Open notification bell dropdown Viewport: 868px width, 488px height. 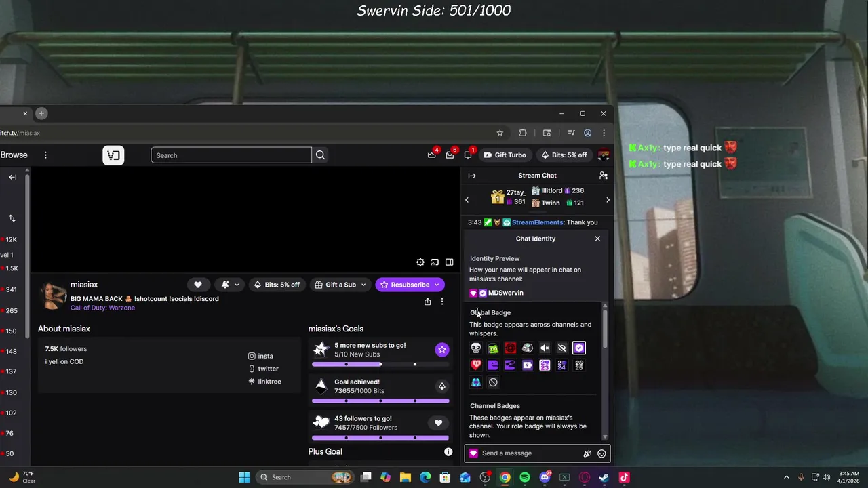(229, 285)
